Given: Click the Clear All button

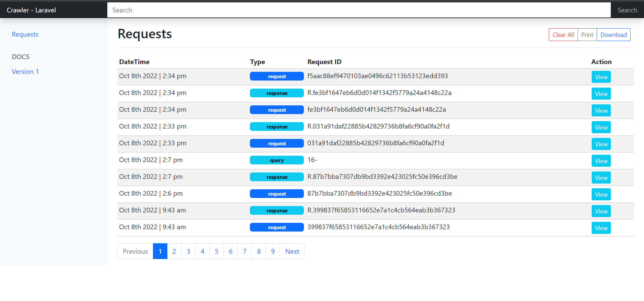Looking at the screenshot, I should pos(563,35).
